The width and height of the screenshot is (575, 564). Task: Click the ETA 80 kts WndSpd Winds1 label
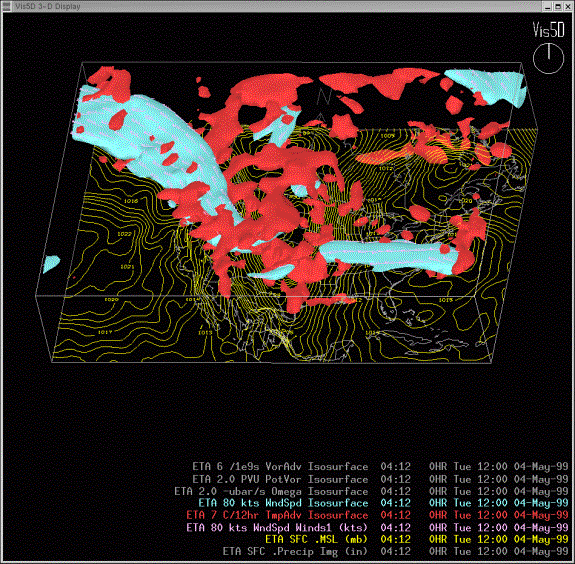[x=277, y=527]
